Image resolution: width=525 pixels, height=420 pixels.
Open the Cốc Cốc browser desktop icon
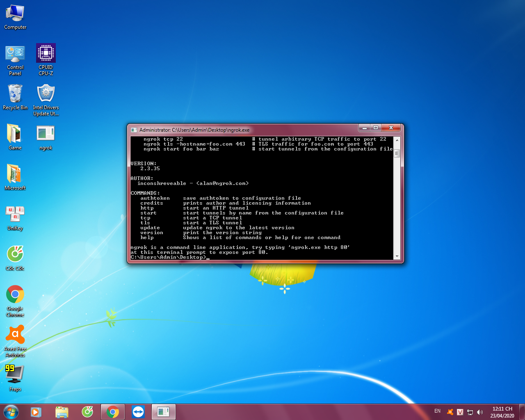tap(15, 255)
